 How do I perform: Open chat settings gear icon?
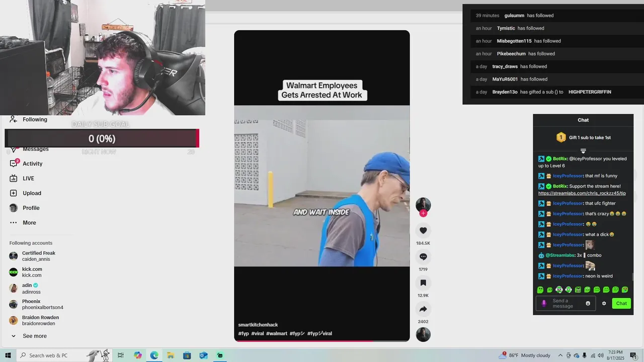(604, 303)
